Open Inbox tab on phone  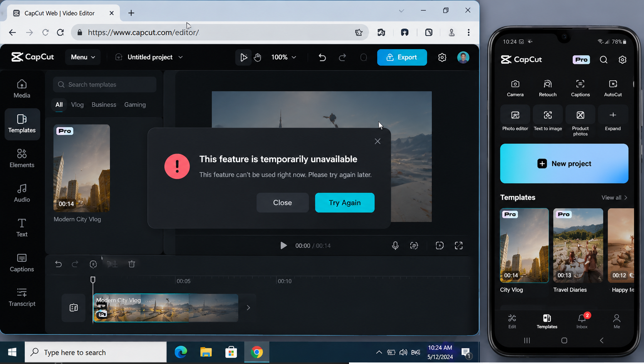click(x=582, y=321)
